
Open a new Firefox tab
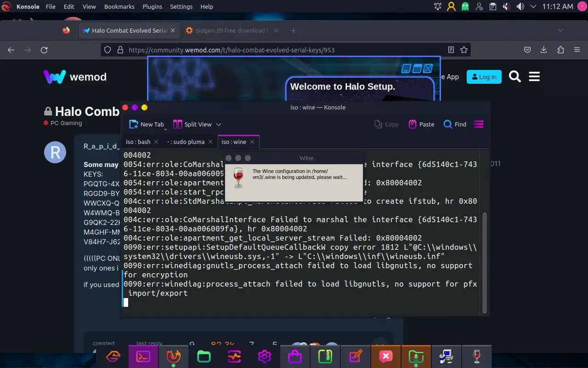coord(293,30)
